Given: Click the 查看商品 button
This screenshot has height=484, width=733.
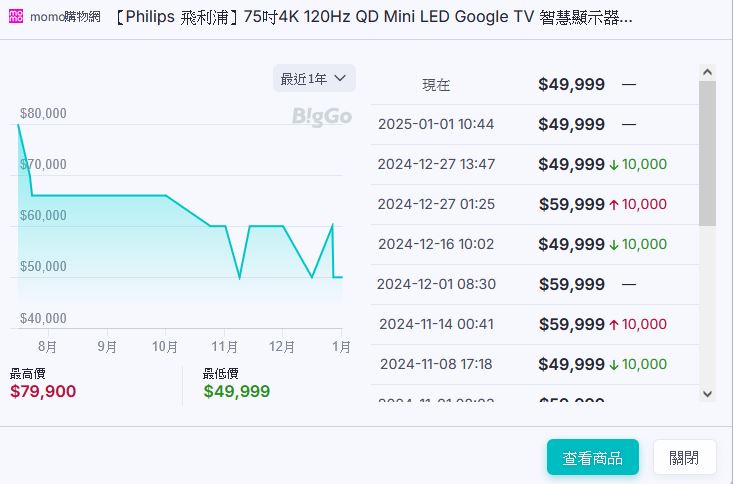Looking at the screenshot, I should point(592,457).
